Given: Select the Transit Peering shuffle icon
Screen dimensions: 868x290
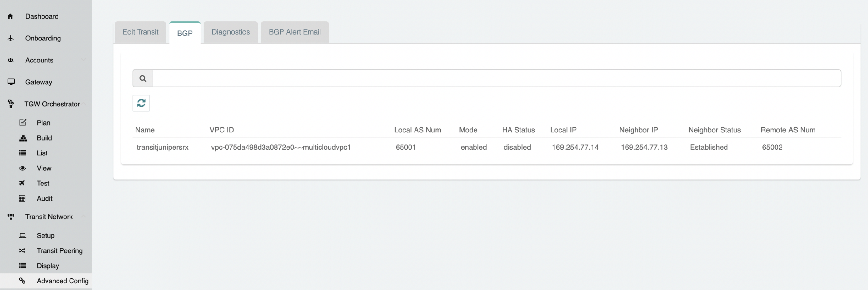Looking at the screenshot, I should pyautogui.click(x=22, y=250).
